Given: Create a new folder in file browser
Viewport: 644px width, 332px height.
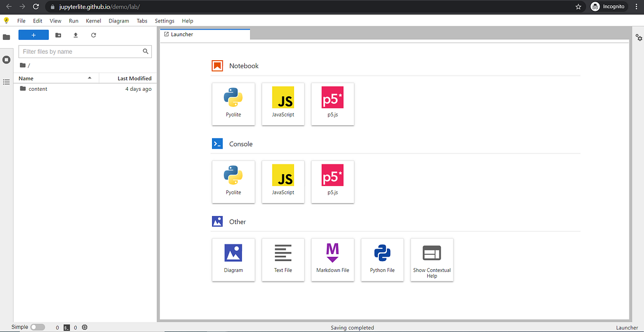Looking at the screenshot, I should tap(58, 34).
